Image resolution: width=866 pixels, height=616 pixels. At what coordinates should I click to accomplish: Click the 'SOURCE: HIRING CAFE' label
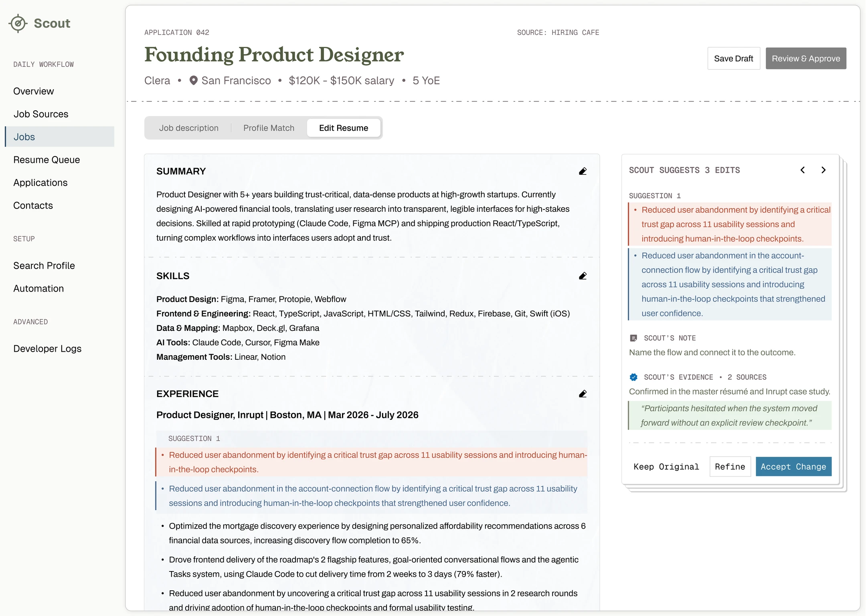558,32
